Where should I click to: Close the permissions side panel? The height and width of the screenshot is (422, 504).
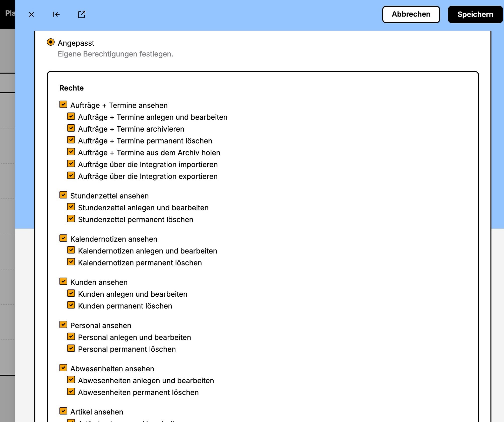[x=31, y=15]
